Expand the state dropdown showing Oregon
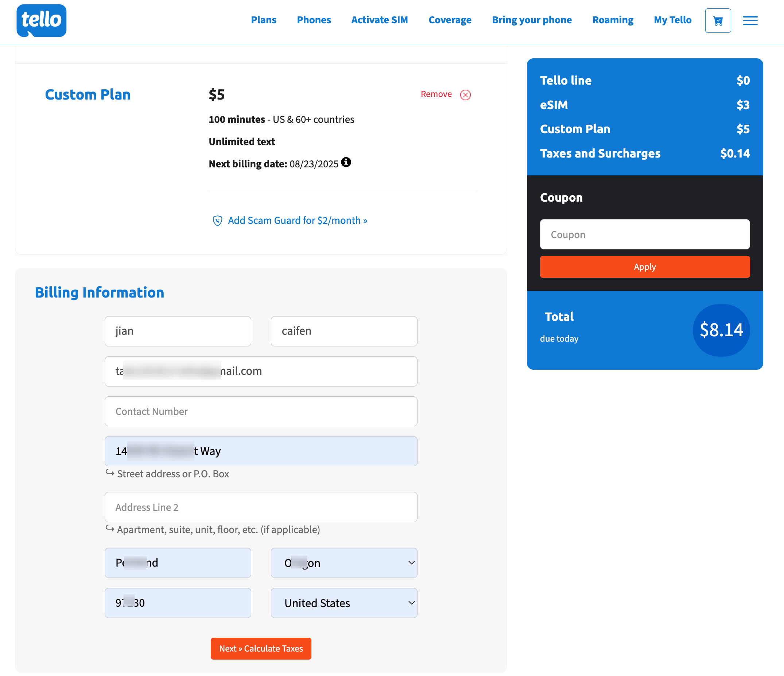784x676 pixels. pyautogui.click(x=344, y=563)
